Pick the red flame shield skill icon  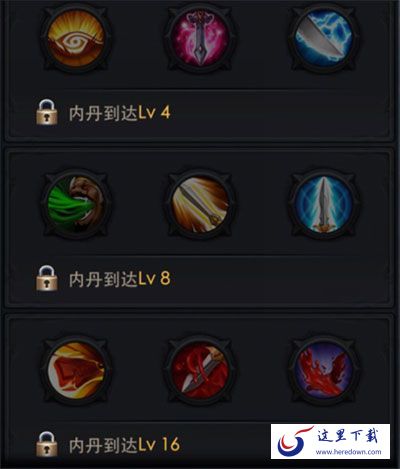point(76,370)
